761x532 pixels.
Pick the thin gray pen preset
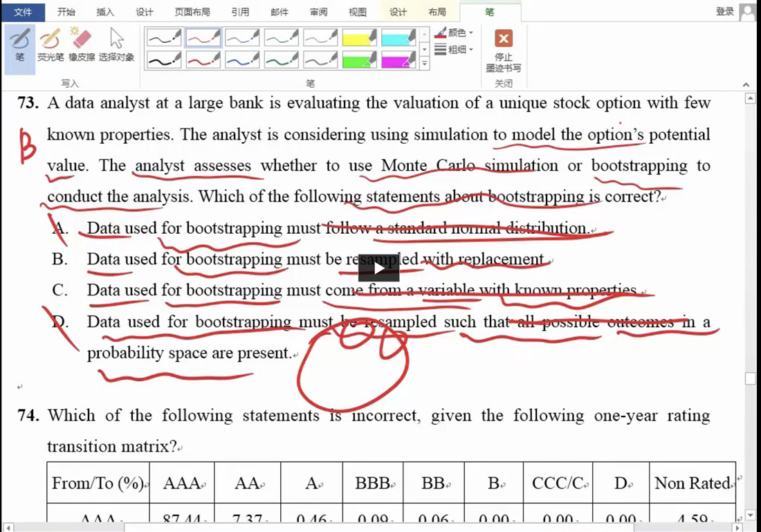tap(320, 37)
